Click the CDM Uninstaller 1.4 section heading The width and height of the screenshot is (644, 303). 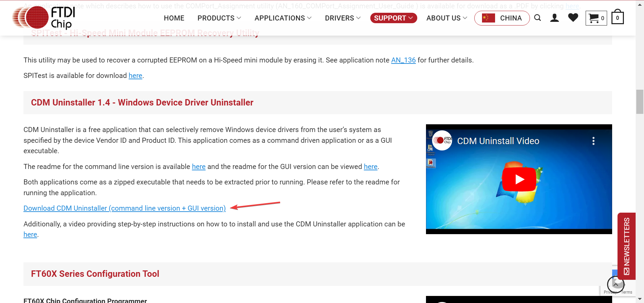pyautogui.click(x=142, y=102)
